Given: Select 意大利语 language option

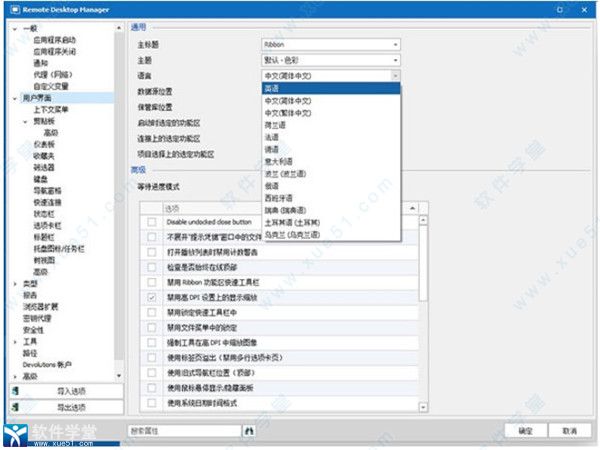Looking at the screenshot, I should (x=331, y=161).
